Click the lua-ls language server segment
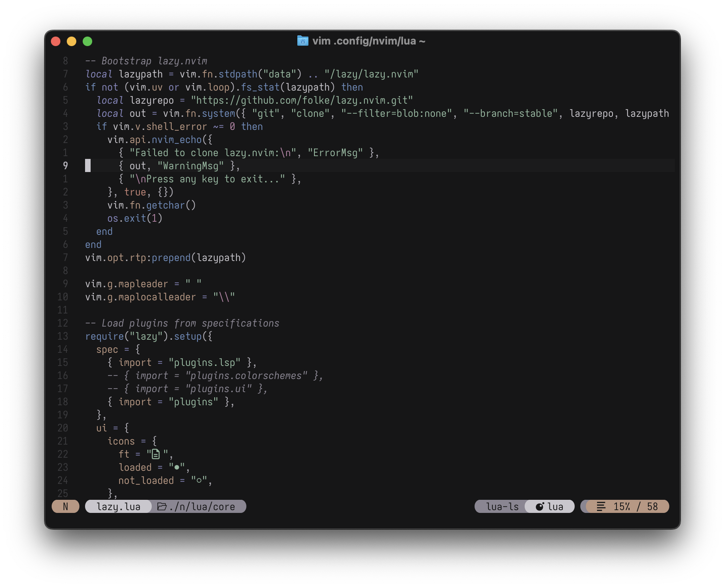This screenshot has width=725, height=588. [x=502, y=506]
